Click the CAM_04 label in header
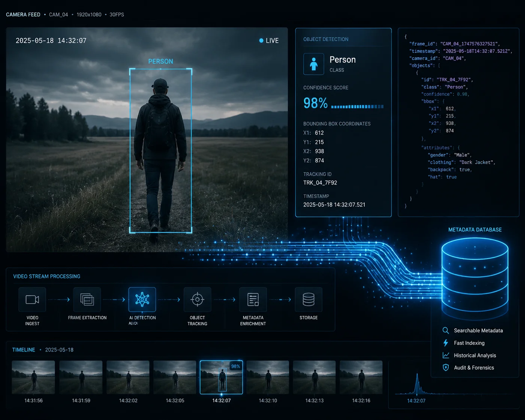Viewport: 525px width, 420px height. click(58, 15)
